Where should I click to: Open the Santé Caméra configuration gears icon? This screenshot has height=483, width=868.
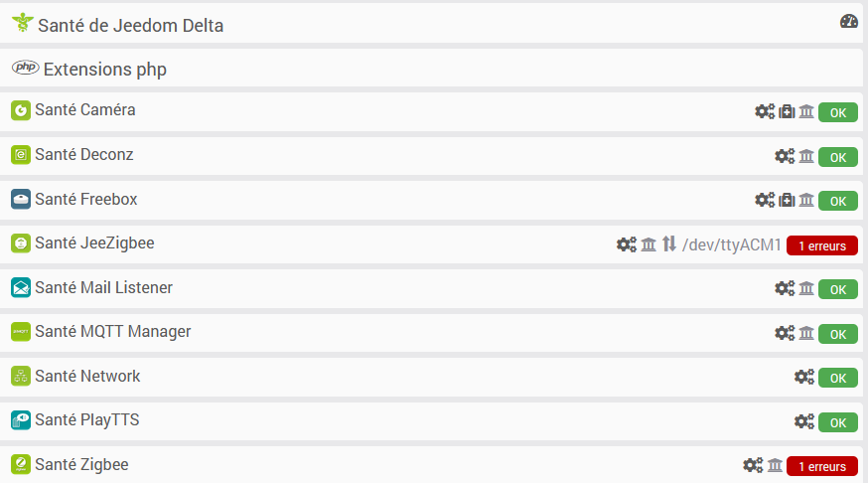[x=765, y=111]
